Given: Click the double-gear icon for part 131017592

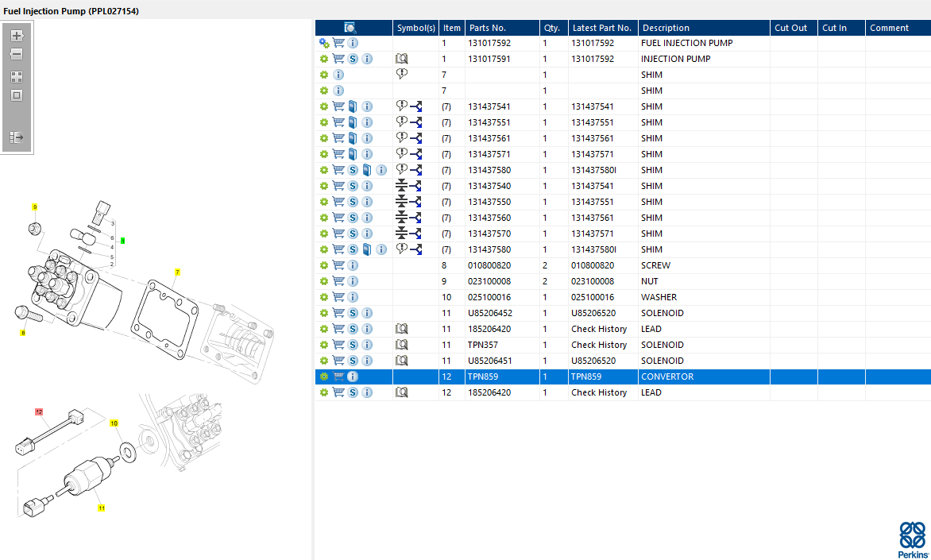Looking at the screenshot, I should click(x=324, y=43).
